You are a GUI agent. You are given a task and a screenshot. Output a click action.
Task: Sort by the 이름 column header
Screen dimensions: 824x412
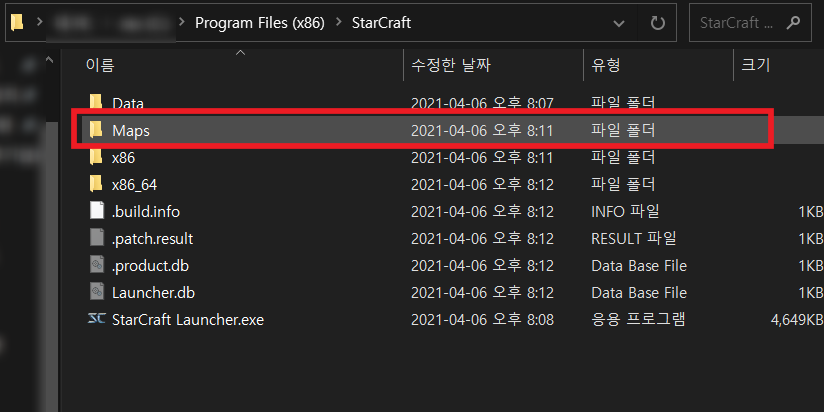(100, 65)
